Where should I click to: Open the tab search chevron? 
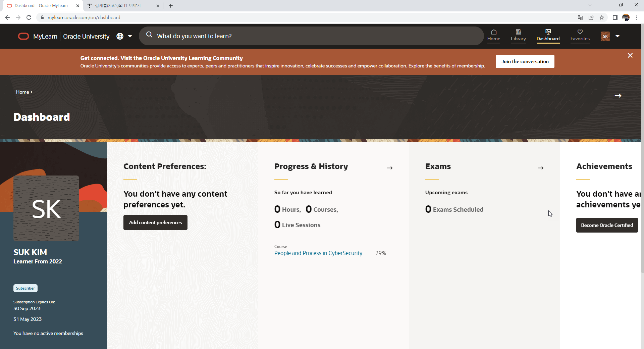[x=590, y=5]
